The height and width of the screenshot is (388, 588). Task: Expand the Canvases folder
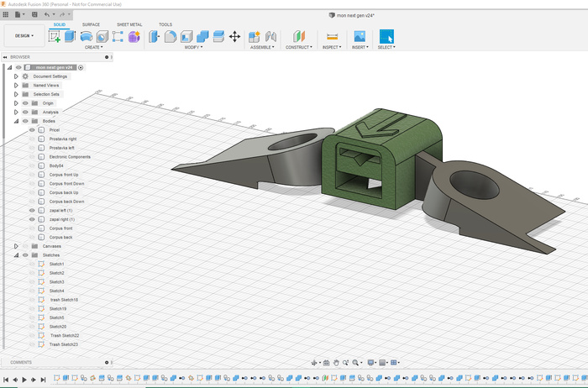(x=16, y=246)
